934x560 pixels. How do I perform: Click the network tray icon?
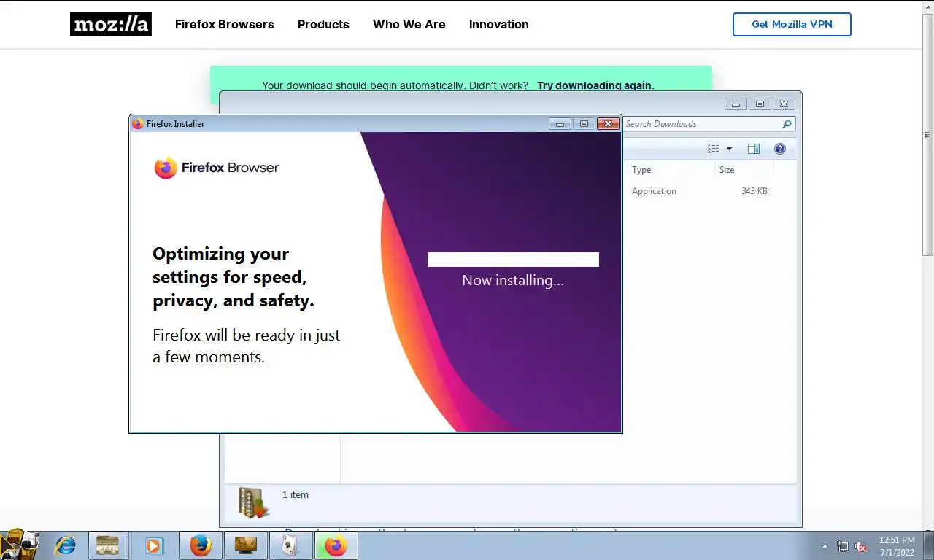coord(843,546)
